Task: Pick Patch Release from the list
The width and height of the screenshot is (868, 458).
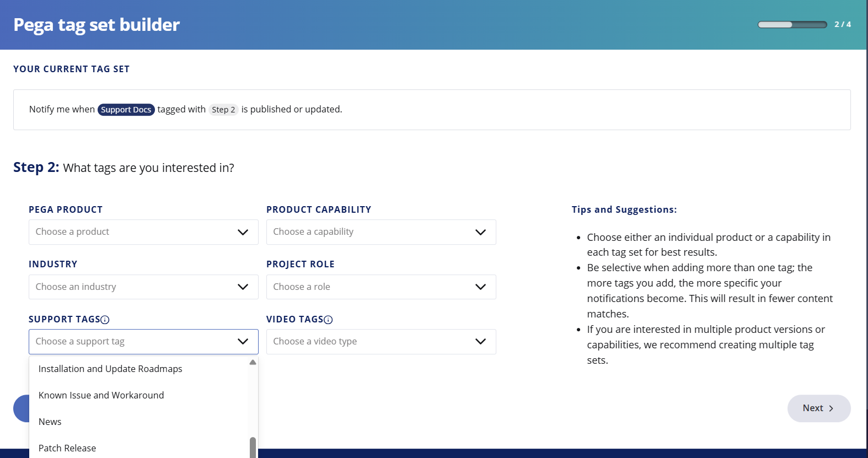Action: click(67, 448)
